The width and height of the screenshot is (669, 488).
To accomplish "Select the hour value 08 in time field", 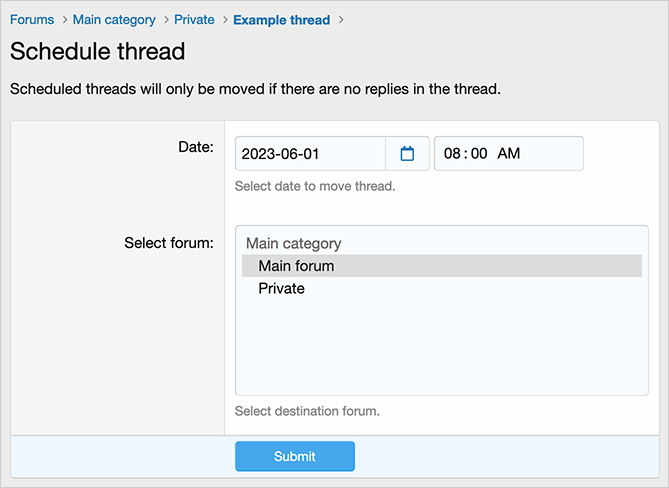I will tap(453, 154).
